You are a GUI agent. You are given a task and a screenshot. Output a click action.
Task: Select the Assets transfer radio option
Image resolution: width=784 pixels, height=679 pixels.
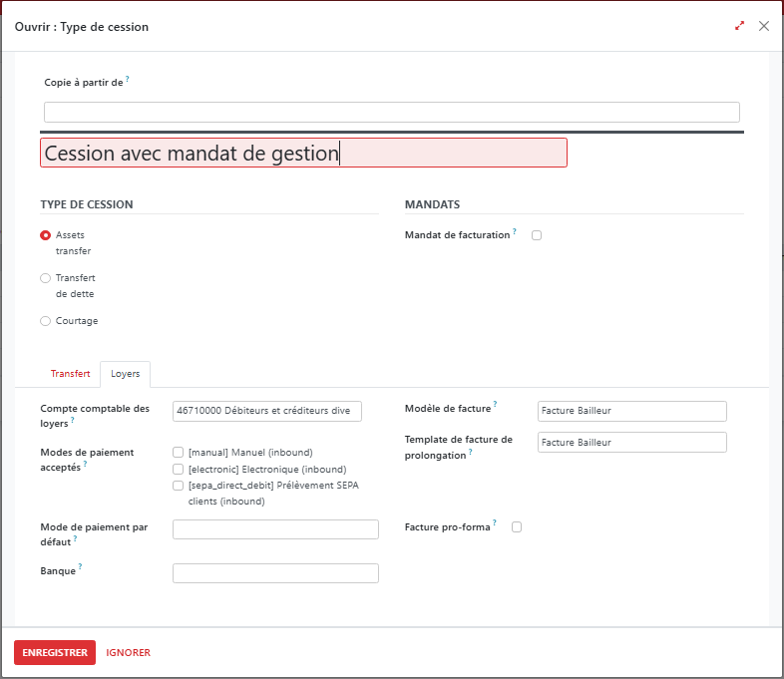pos(46,235)
